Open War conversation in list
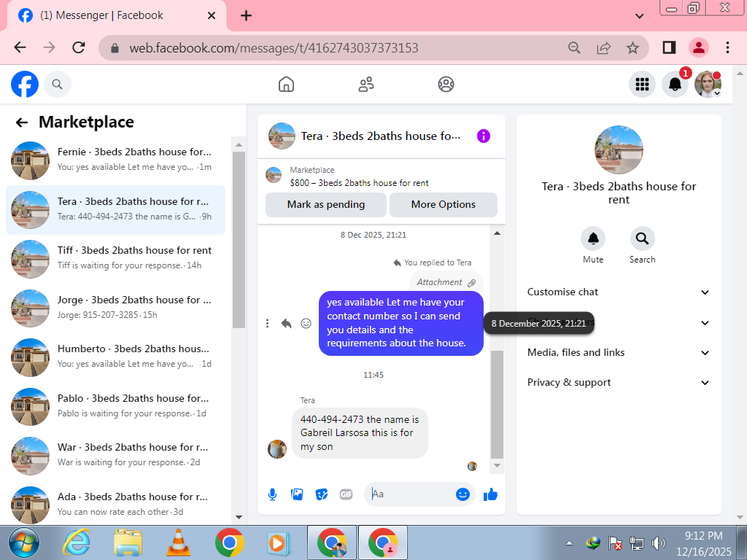This screenshot has width=747, height=560. coord(115,456)
